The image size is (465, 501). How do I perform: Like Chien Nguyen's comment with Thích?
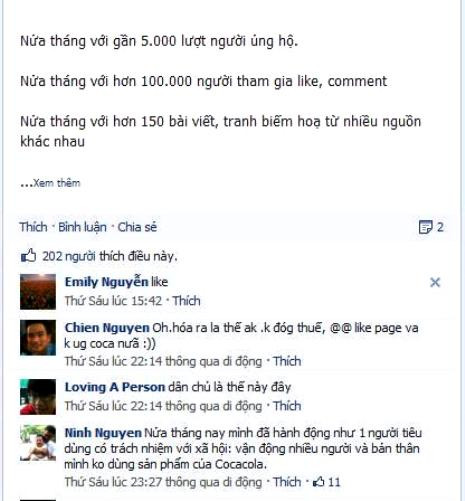(287, 361)
